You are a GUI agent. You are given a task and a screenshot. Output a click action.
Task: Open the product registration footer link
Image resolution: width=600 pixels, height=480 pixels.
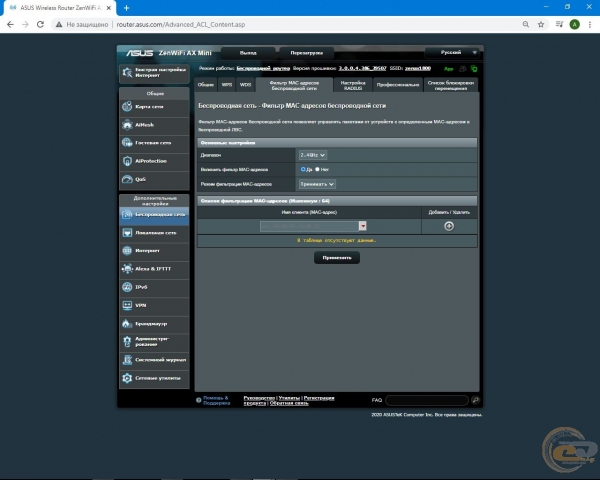click(x=289, y=400)
